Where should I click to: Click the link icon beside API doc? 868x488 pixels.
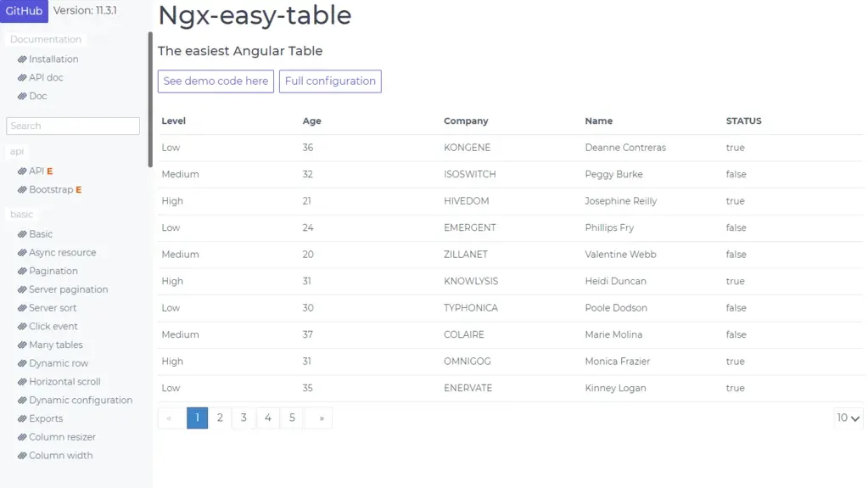tap(22, 77)
